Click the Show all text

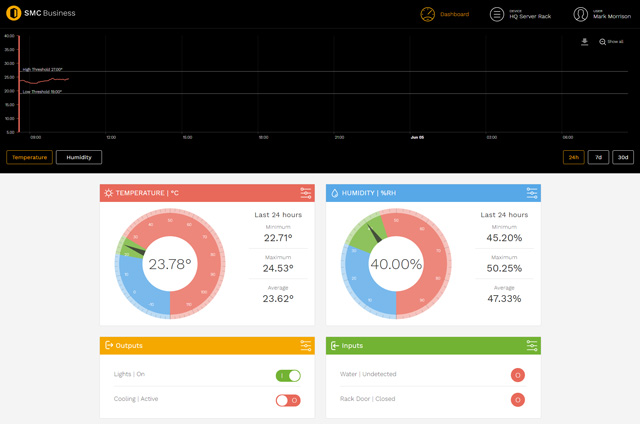point(615,42)
